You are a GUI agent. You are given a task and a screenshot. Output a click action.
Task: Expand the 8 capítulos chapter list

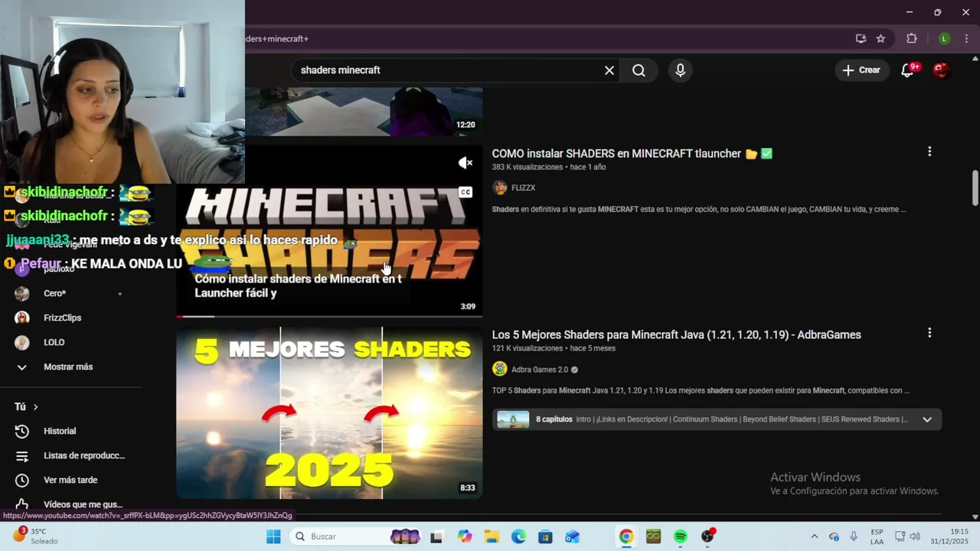tap(927, 419)
